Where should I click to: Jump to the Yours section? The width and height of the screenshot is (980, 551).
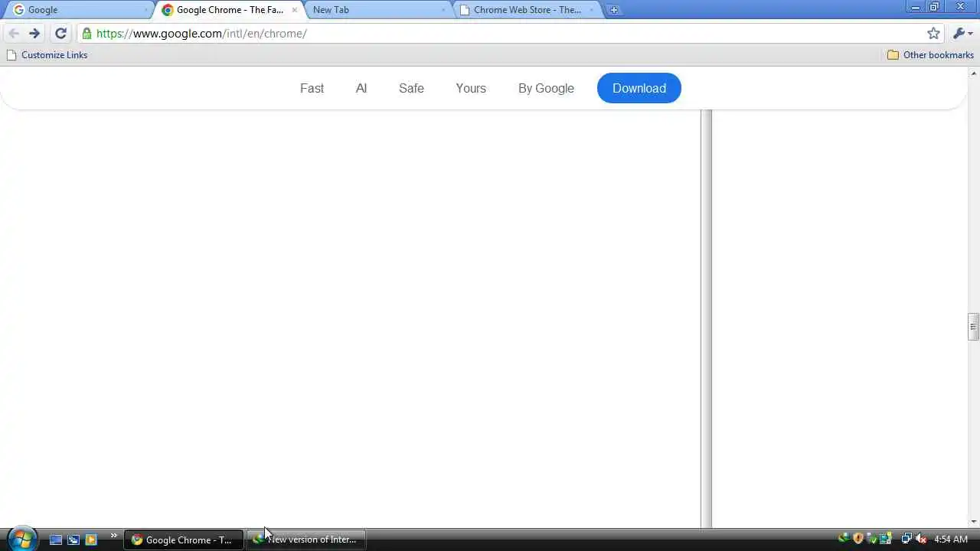pyautogui.click(x=471, y=88)
